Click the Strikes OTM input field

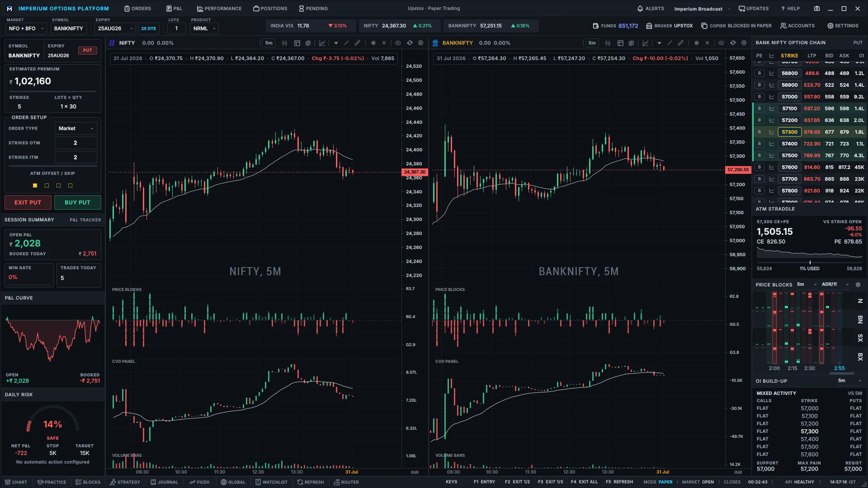click(x=76, y=143)
